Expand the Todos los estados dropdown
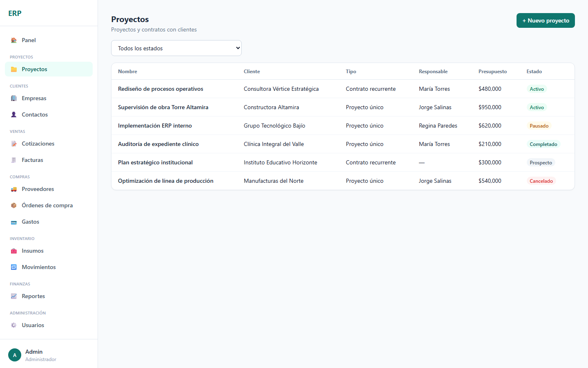 click(176, 48)
